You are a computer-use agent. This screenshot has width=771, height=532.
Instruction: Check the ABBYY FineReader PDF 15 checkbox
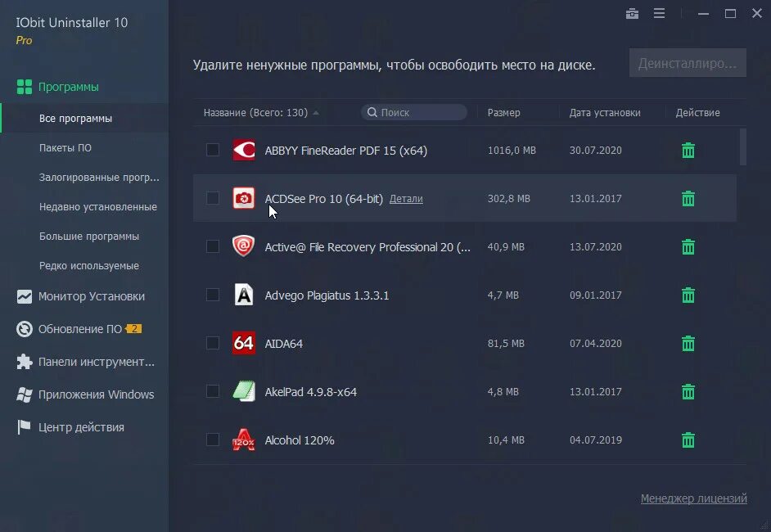tap(213, 150)
